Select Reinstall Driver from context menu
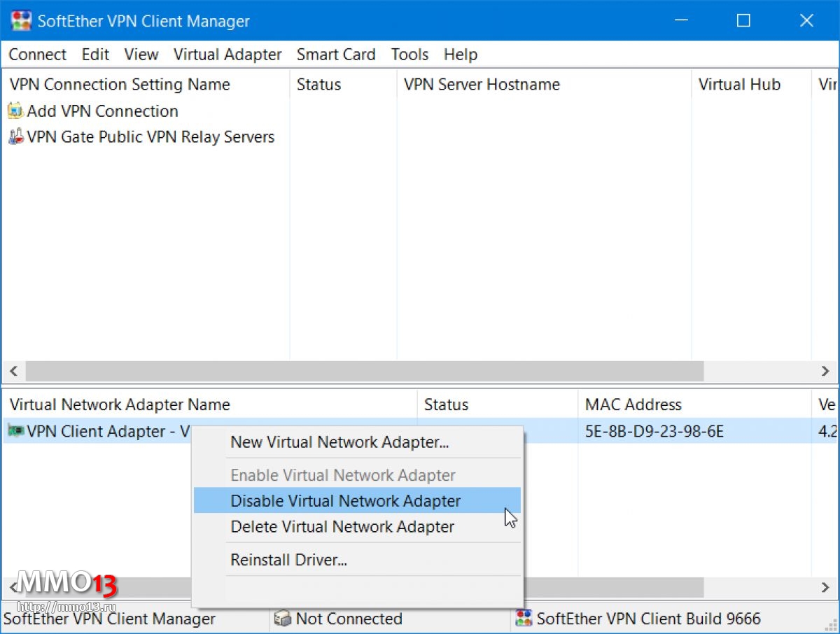This screenshot has height=634, width=840. 357,560
